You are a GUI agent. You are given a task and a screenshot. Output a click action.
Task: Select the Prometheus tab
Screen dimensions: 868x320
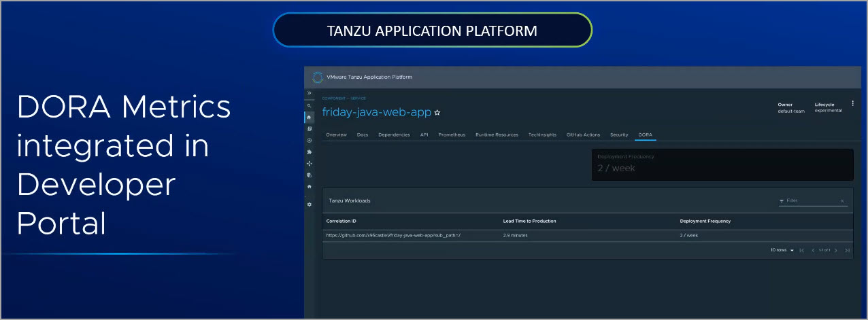click(452, 135)
